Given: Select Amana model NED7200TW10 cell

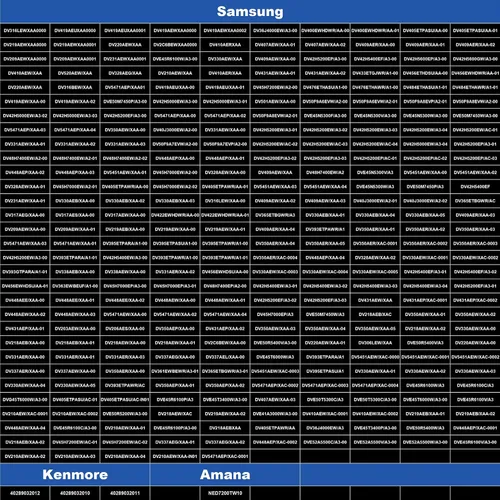Looking at the screenshot, I should (225, 493).
